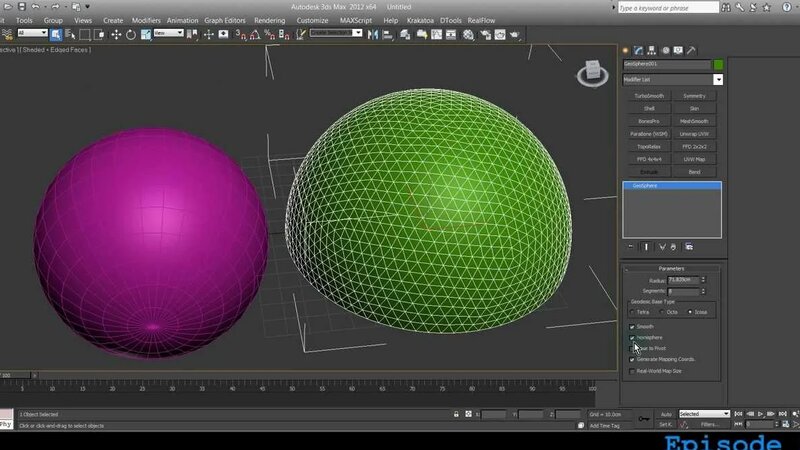Click Radius spinner arrows

tap(703, 280)
